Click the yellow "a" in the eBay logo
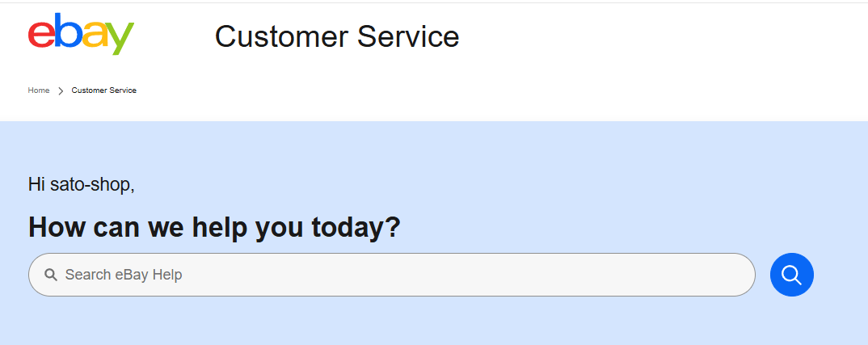The width and height of the screenshot is (868, 345). pyautogui.click(x=94, y=36)
